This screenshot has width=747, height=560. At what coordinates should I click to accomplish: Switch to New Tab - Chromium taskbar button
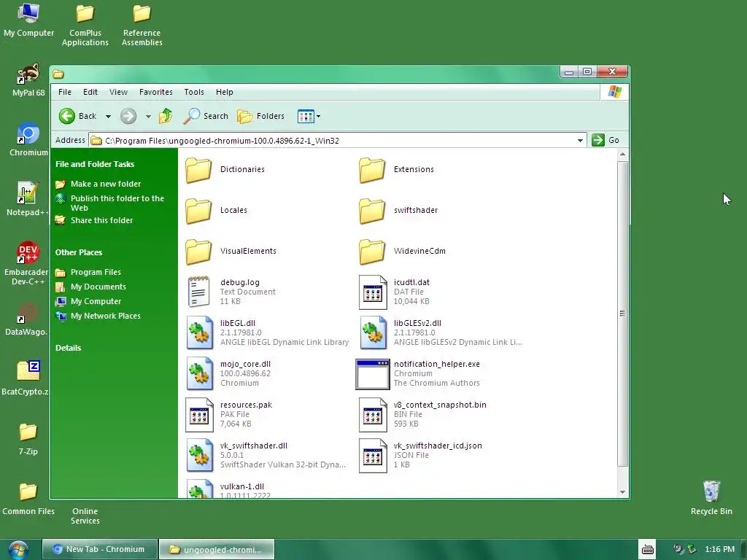[99, 549]
